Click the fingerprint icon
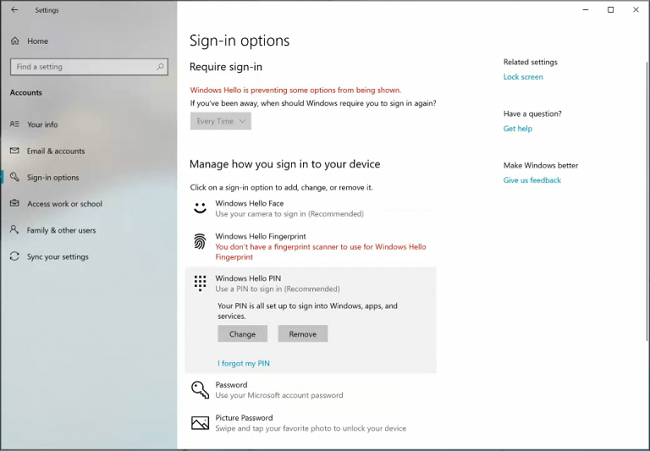Screen dimensions: 650x451 (200, 242)
